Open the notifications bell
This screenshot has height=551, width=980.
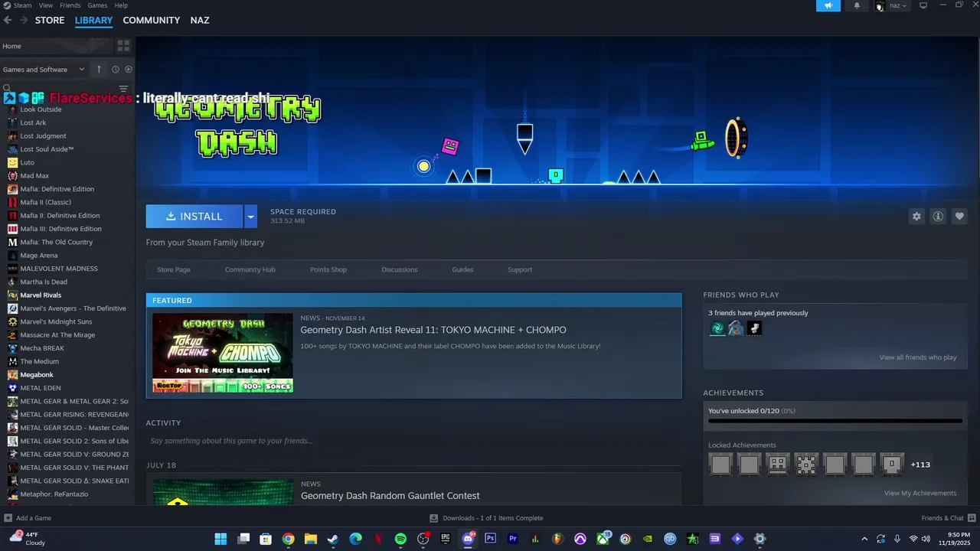point(857,5)
